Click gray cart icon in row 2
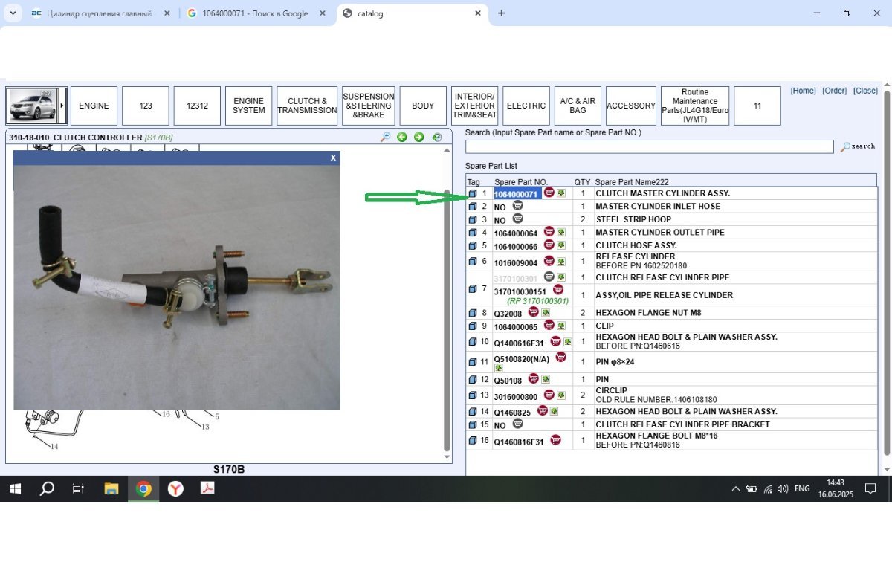Viewport: 892px width, 588px height. coord(517,205)
